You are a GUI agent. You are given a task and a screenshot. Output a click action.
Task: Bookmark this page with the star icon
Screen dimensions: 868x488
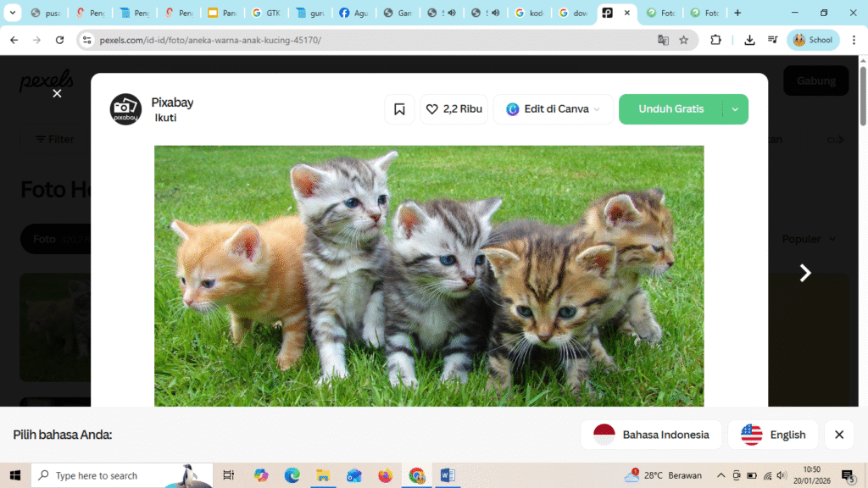pyautogui.click(x=684, y=40)
